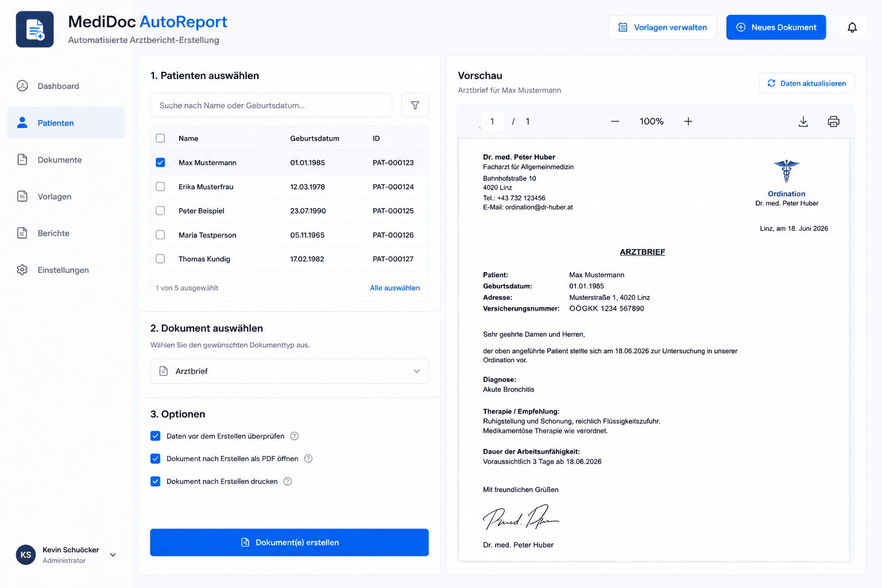Disable 'Dokument nach Erstellen drucken'
This screenshot has width=882, height=588.
pyautogui.click(x=155, y=481)
